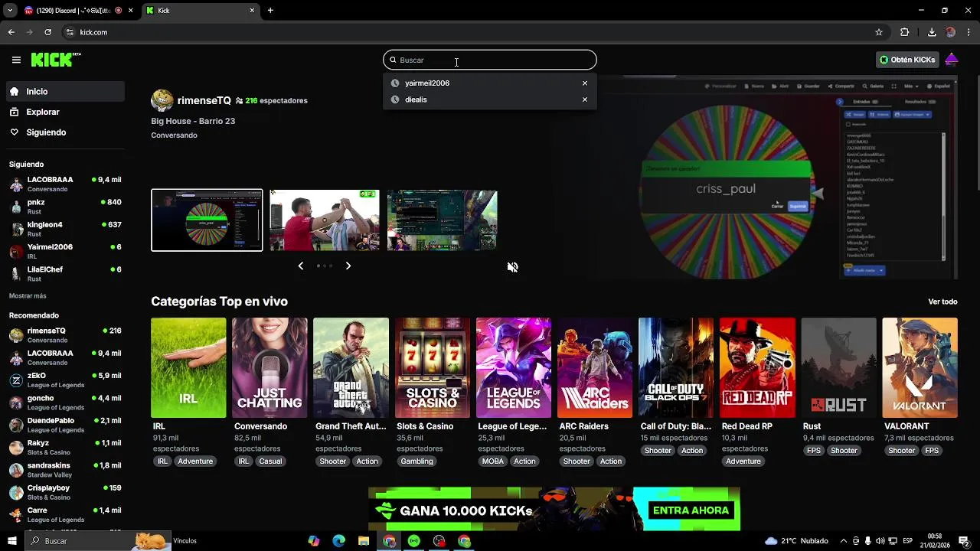Show hidden system tray icons
Image resolution: width=980 pixels, height=551 pixels.
pyautogui.click(x=844, y=541)
